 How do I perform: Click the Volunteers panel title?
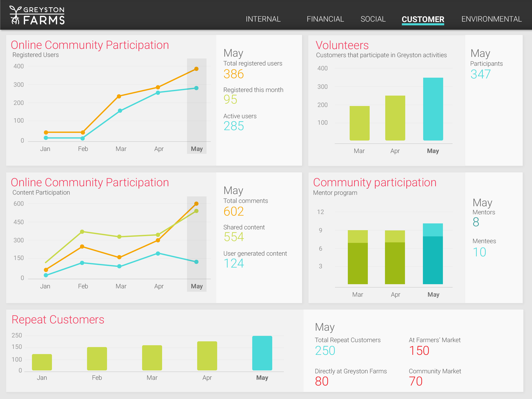(342, 45)
